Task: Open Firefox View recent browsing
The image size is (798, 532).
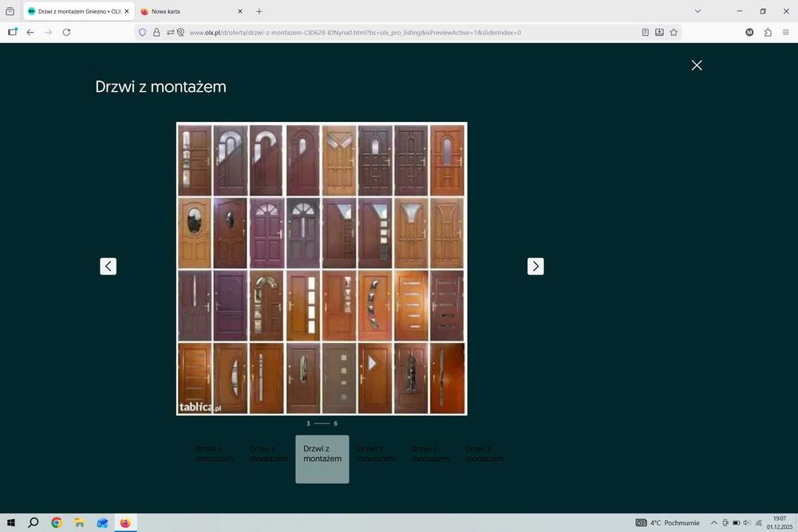Action: click(10, 11)
